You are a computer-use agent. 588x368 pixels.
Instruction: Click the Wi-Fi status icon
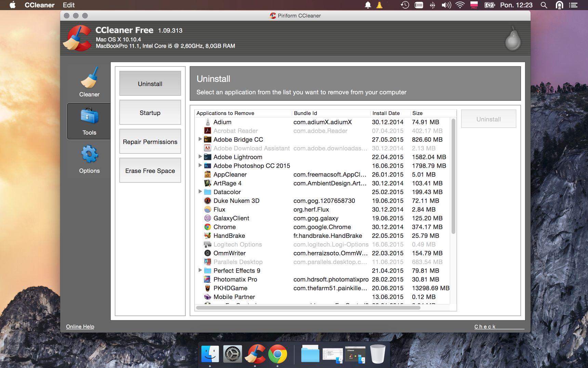pyautogui.click(x=460, y=5)
